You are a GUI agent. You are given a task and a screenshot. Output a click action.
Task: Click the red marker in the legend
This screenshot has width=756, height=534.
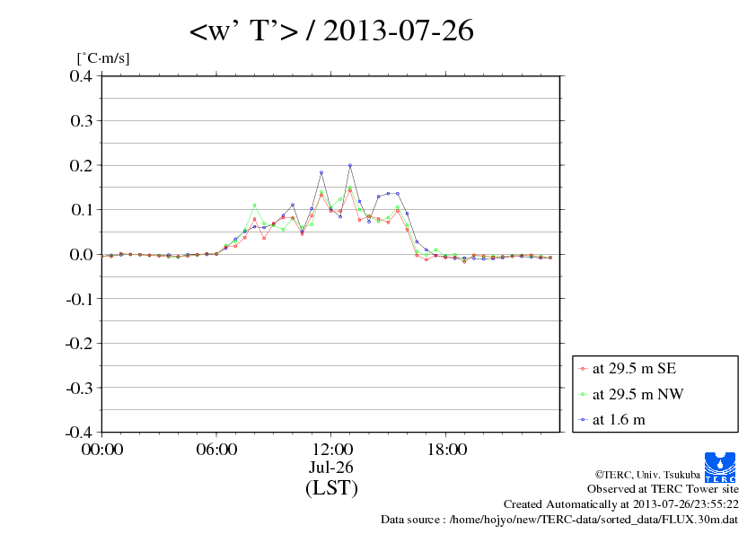tap(583, 369)
